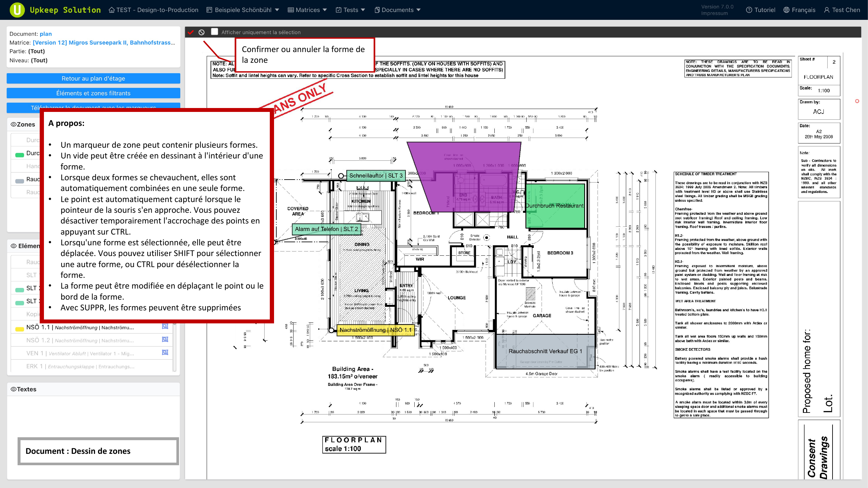Click 'Retour au plan d'étage' button
868x488 pixels.
click(x=93, y=78)
